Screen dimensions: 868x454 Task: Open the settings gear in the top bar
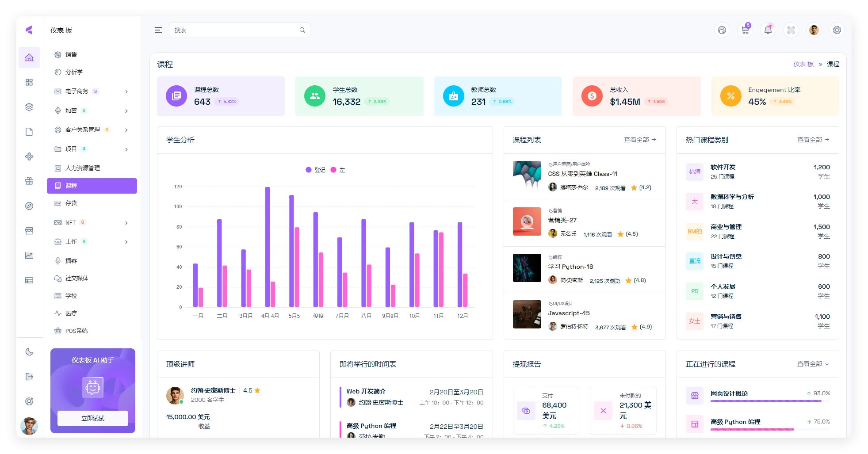pyautogui.click(x=837, y=30)
